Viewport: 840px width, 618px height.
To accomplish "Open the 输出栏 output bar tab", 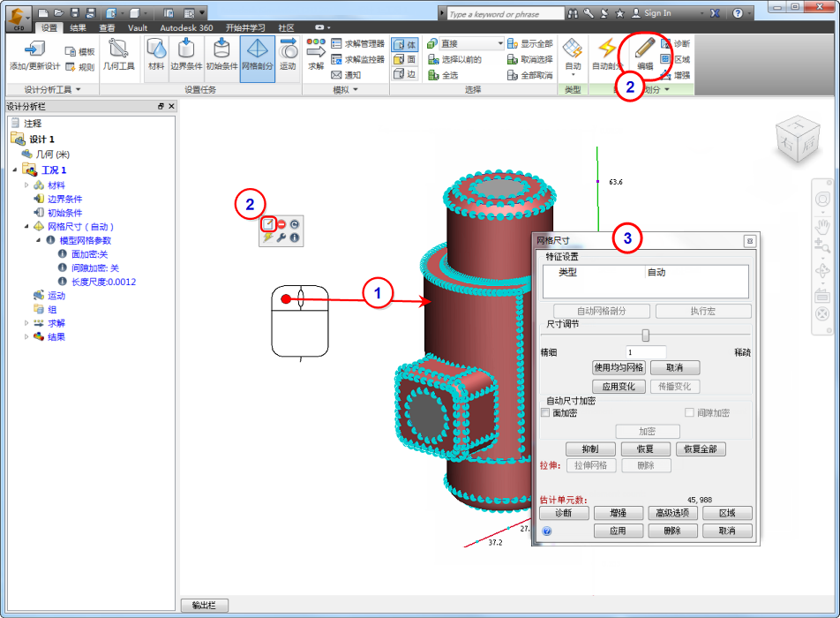I will 205,606.
